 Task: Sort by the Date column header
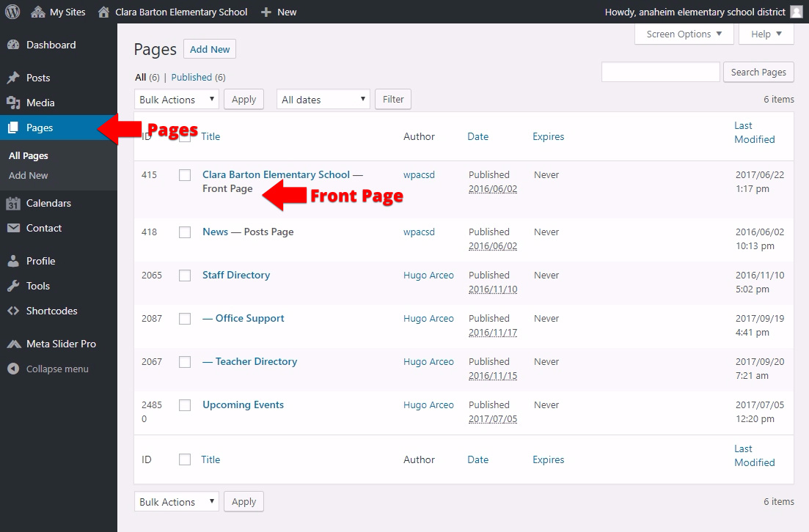coord(477,136)
